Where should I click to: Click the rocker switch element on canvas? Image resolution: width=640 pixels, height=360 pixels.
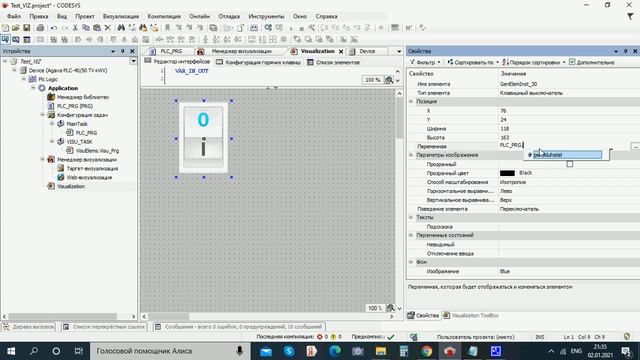203,138
